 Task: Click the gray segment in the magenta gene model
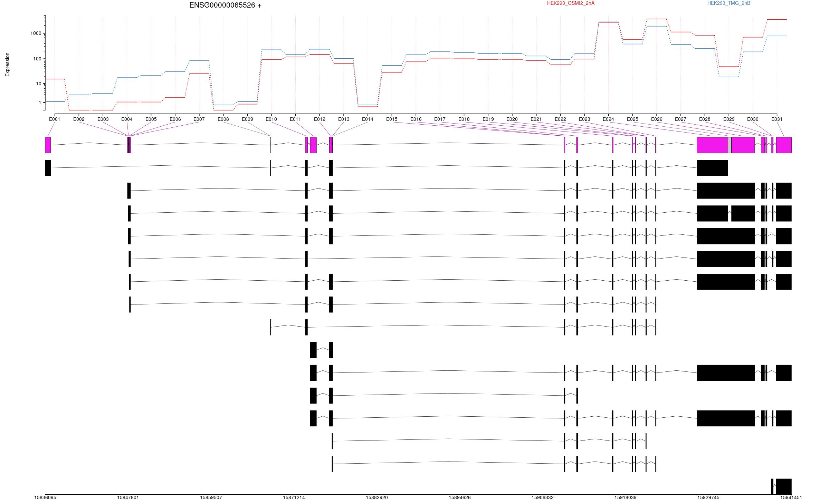(730, 145)
